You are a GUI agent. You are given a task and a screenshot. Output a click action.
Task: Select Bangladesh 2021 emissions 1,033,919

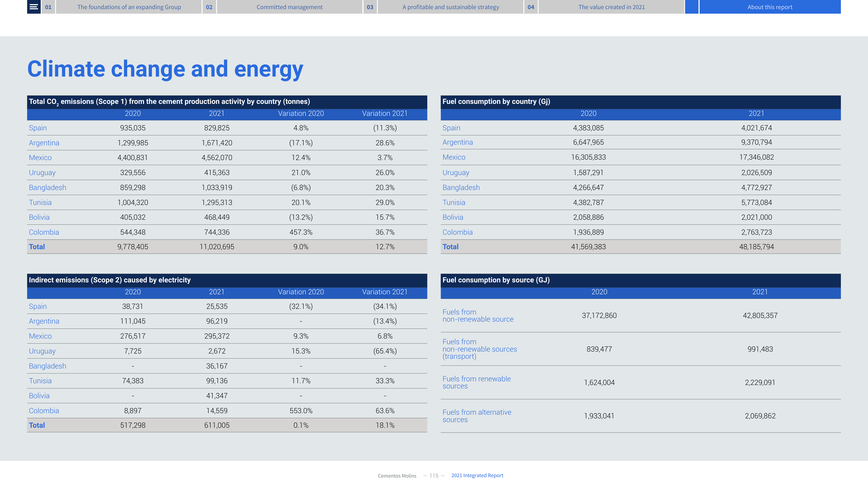(x=217, y=188)
